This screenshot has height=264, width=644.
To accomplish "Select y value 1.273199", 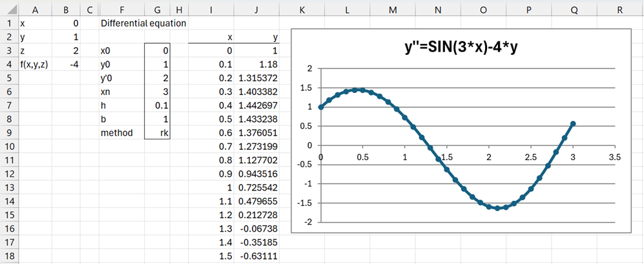I will pyautogui.click(x=256, y=147).
